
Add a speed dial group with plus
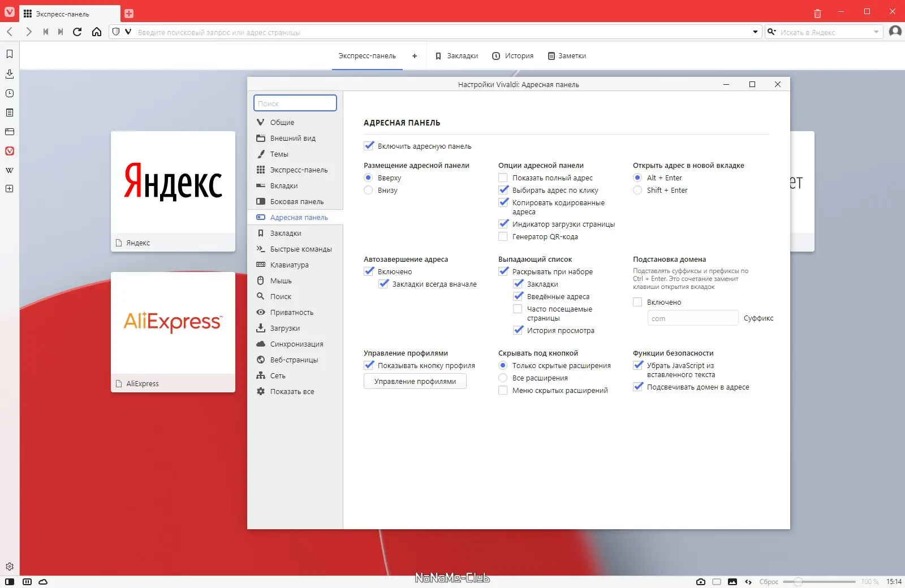[415, 55]
